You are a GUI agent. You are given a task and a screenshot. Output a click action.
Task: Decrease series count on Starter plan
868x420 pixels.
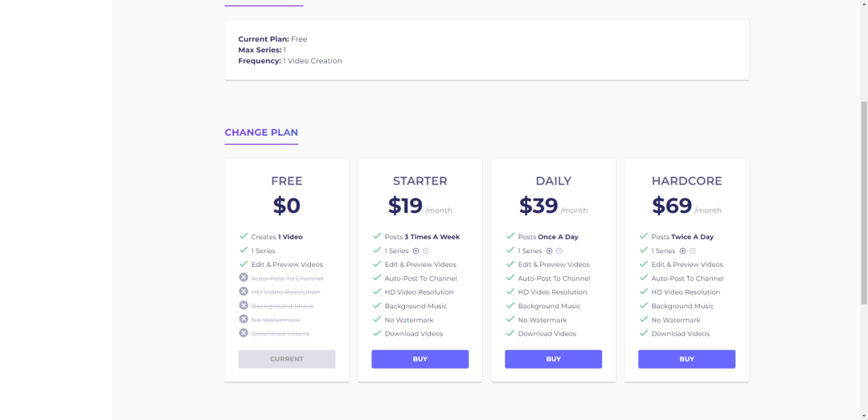(426, 251)
